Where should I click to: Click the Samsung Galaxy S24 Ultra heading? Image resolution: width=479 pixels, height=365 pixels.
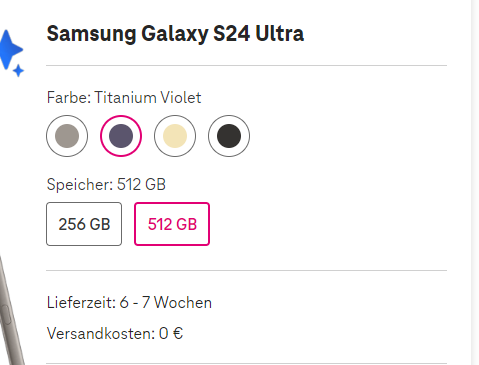pyautogui.click(x=175, y=34)
